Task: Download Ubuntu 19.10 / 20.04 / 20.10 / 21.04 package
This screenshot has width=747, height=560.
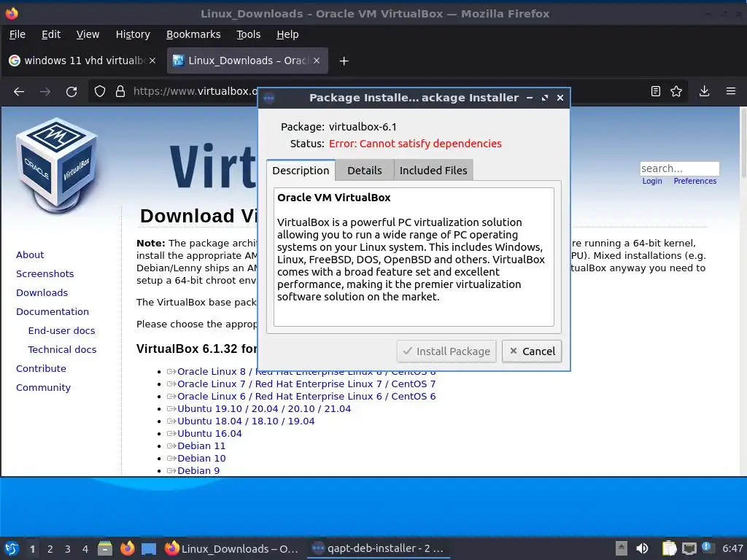Action: point(264,408)
